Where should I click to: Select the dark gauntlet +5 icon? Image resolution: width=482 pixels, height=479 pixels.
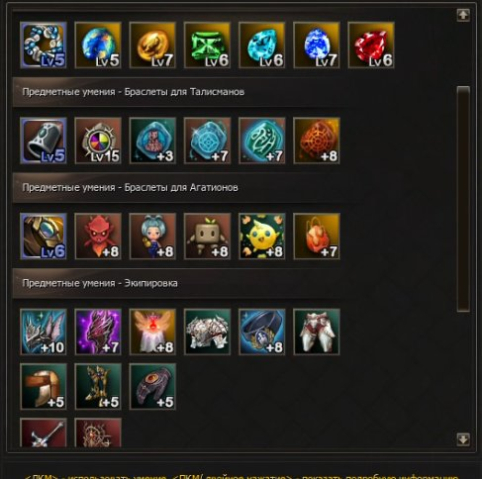[x=152, y=387]
